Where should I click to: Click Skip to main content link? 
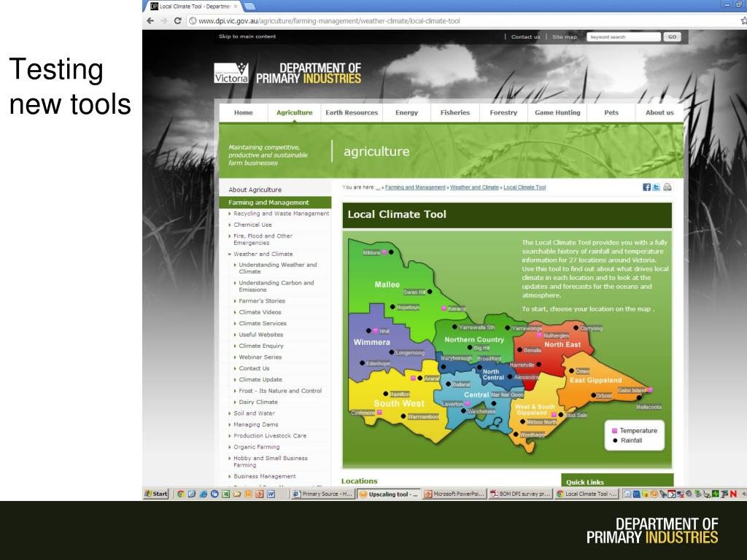[247, 36]
